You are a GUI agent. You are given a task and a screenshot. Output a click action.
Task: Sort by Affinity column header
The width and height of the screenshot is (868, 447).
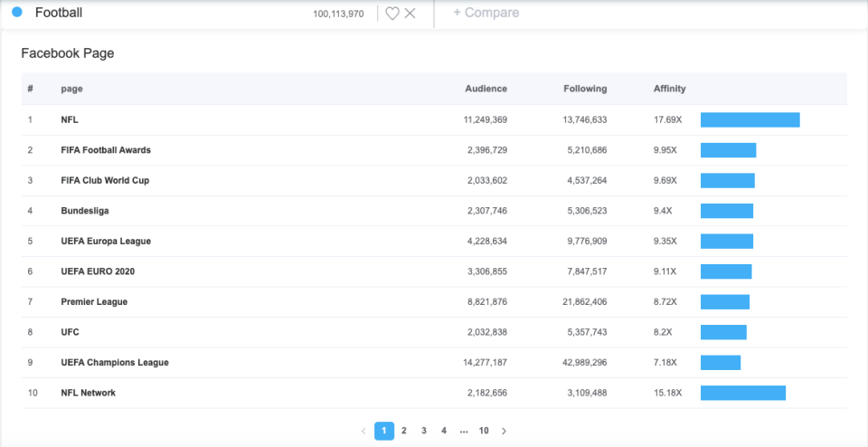[669, 89]
